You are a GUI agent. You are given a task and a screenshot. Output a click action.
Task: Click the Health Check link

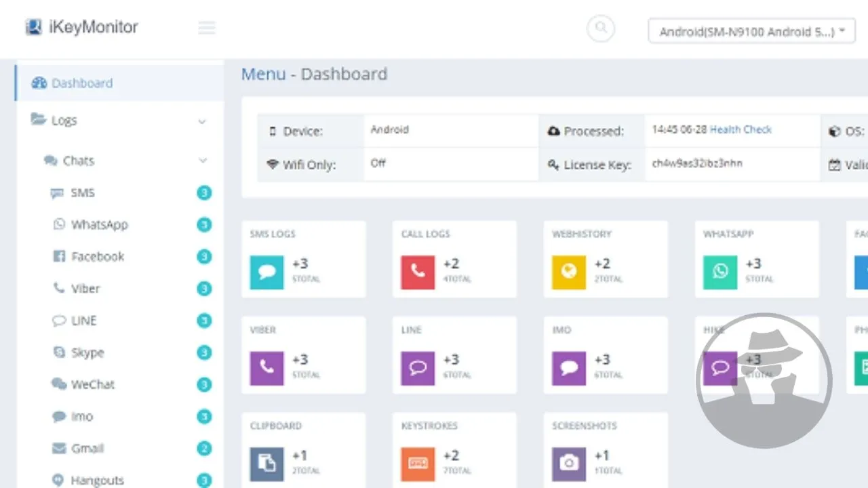pyautogui.click(x=741, y=129)
